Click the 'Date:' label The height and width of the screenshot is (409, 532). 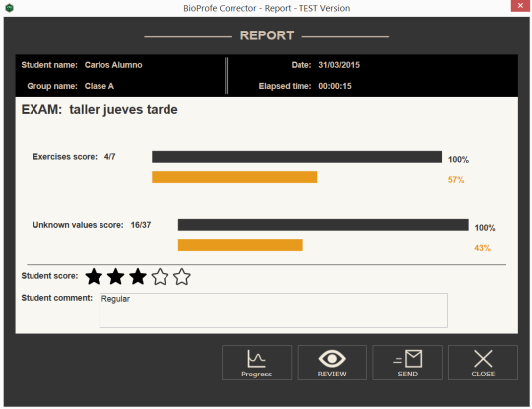(x=301, y=65)
